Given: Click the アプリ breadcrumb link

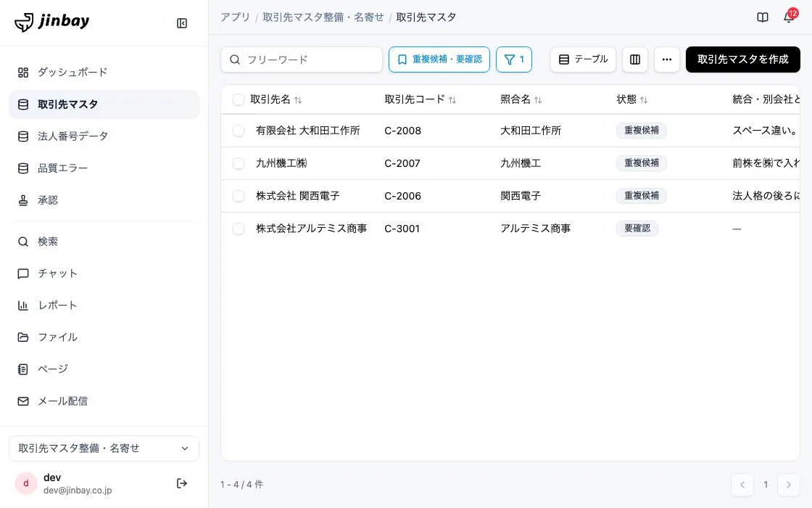Looking at the screenshot, I should click(235, 17).
